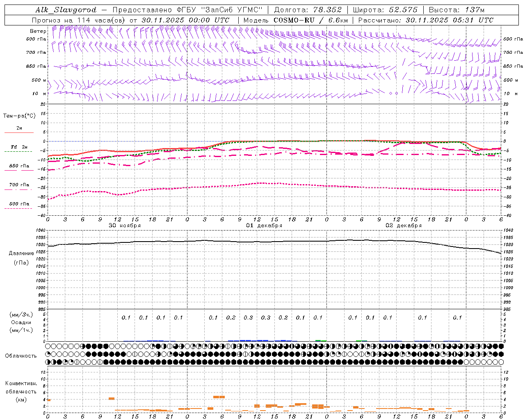Select the "Широта: 52.575" header text

(385, 10)
